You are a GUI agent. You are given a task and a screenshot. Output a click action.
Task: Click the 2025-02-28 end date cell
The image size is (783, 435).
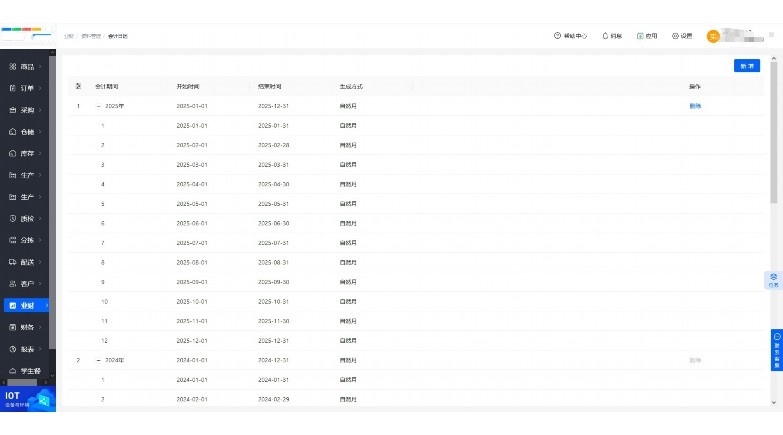pyautogui.click(x=273, y=145)
